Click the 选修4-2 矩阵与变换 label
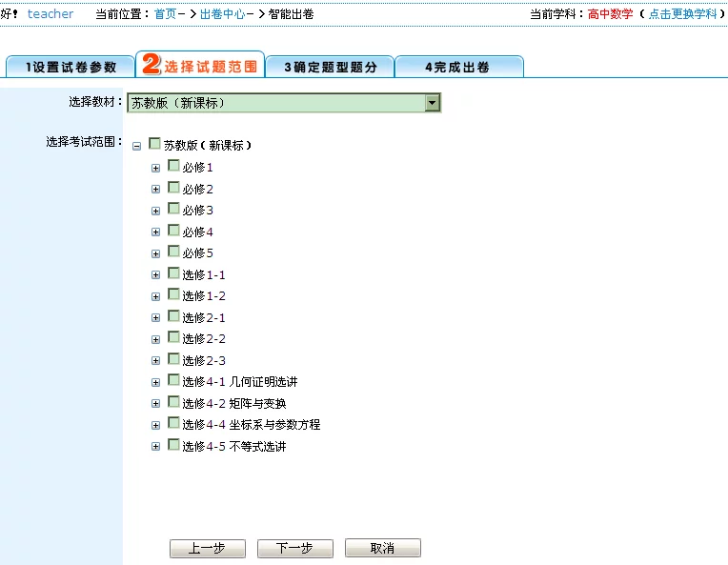 [x=234, y=403]
